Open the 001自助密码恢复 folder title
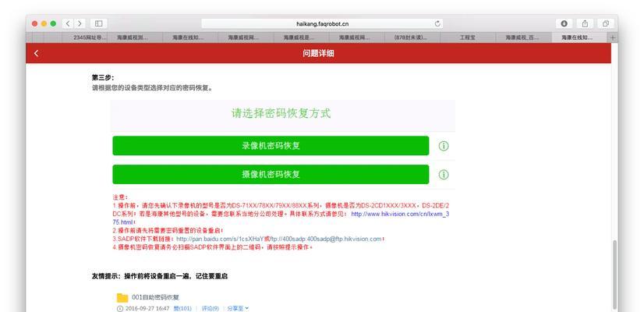The width and height of the screenshot is (644, 312). [x=155, y=297]
